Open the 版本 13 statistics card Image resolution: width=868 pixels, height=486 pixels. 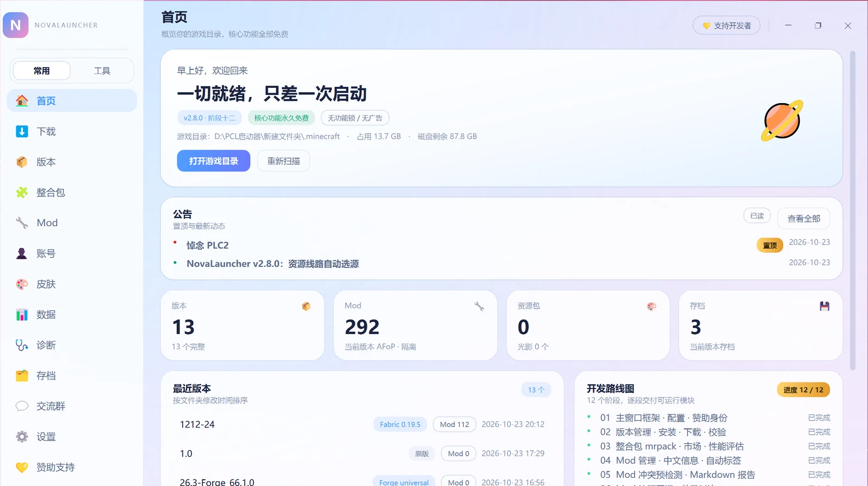[242, 325]
